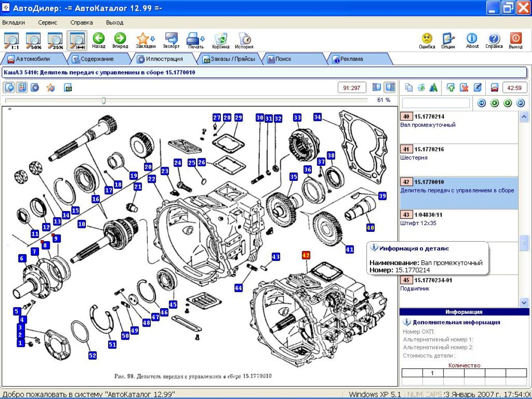
Task: Click the star bookmark illustration icon
Action: click(51, 87)
